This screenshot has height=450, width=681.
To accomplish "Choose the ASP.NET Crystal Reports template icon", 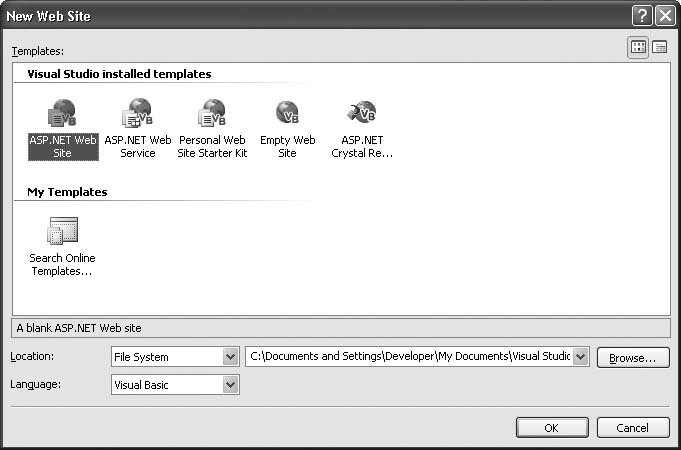I will (x=362, y=112).
